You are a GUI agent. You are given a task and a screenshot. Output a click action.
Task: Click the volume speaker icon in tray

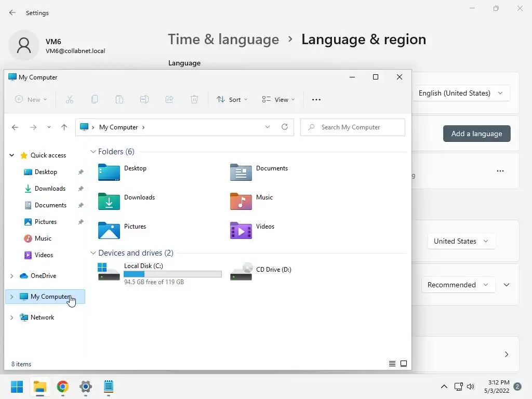(471, 387)
